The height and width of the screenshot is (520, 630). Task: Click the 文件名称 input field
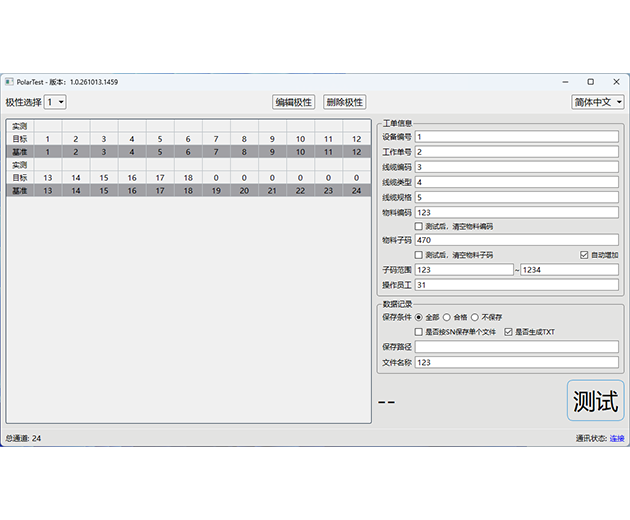(517, 362)
